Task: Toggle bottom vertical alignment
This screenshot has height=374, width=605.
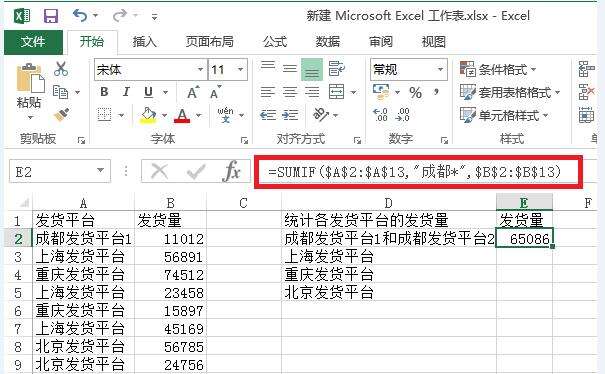Action: tap(312, 69)
